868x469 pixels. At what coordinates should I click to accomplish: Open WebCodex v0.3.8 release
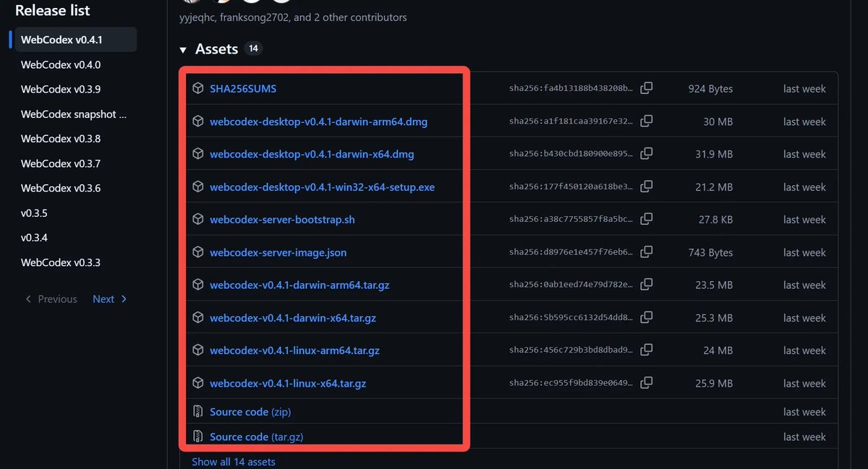(x=61, y=139)
